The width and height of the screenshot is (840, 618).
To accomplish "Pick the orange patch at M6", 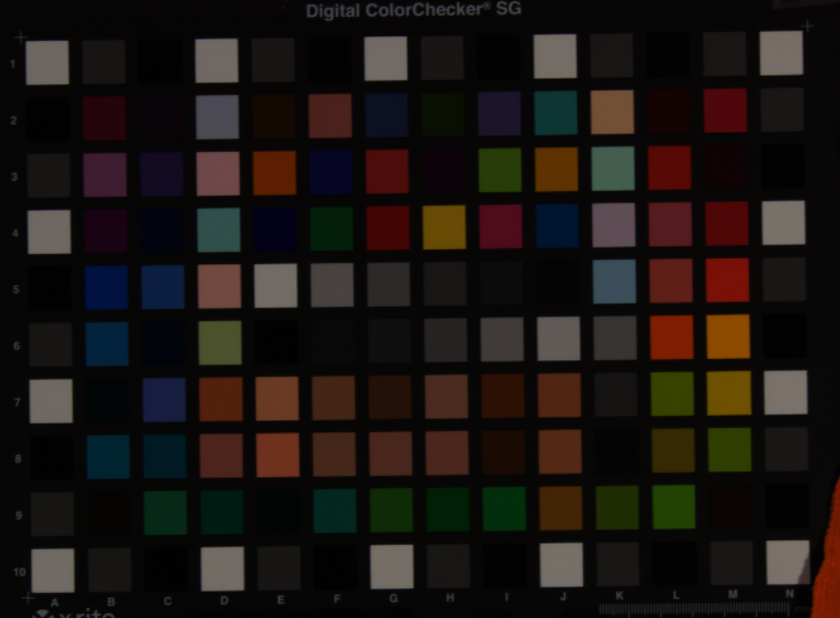I will [728, 336].
